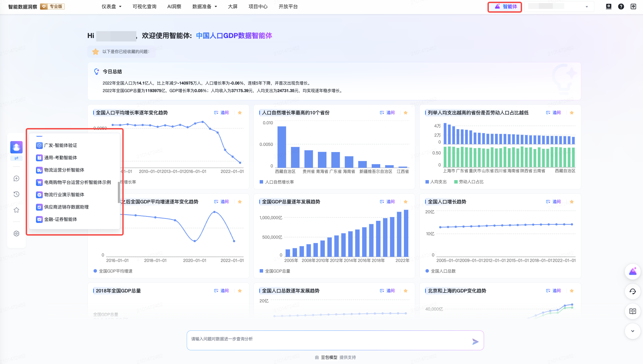Image resolution: width=643 pixels, height=364 pixels.
Task: Toggle star on 全国GDP总量逐年发展趋势 card
Action: click(x=406, y=202)
